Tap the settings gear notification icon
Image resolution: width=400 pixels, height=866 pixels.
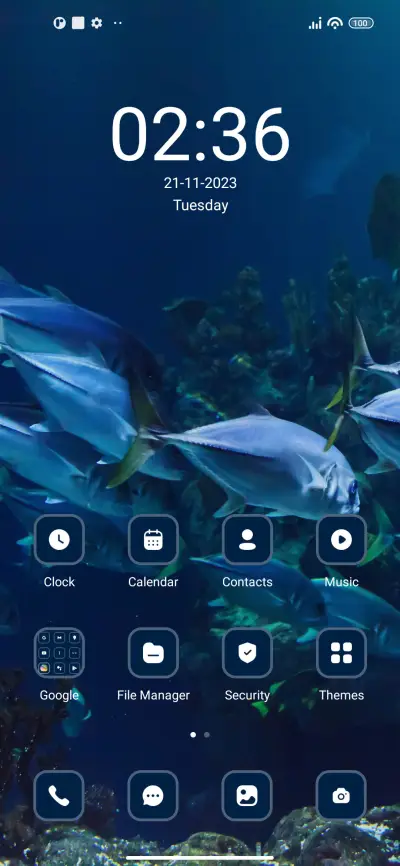[x=97, y=23]
